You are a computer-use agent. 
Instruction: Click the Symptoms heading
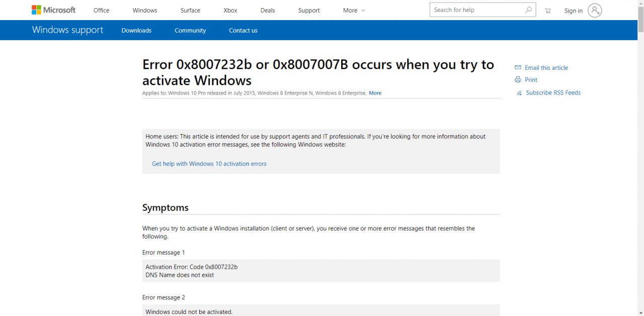[x=166, y=207]
